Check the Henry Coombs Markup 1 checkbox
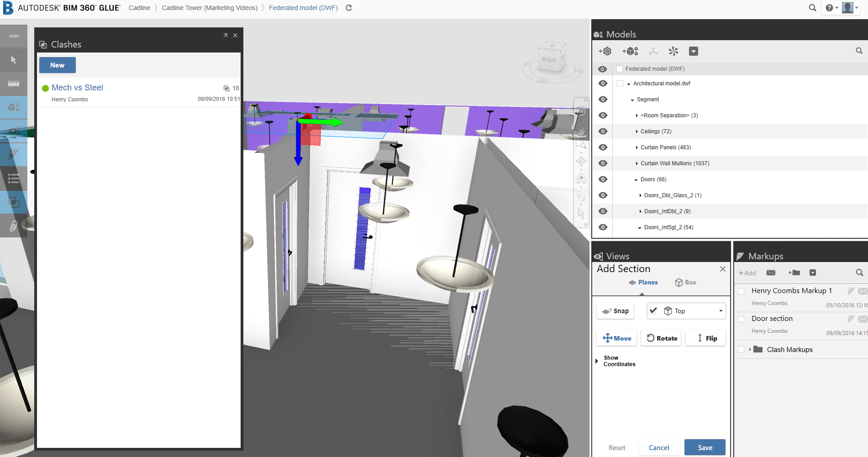The height and width of the screenshot is (457, 868). 741,291
